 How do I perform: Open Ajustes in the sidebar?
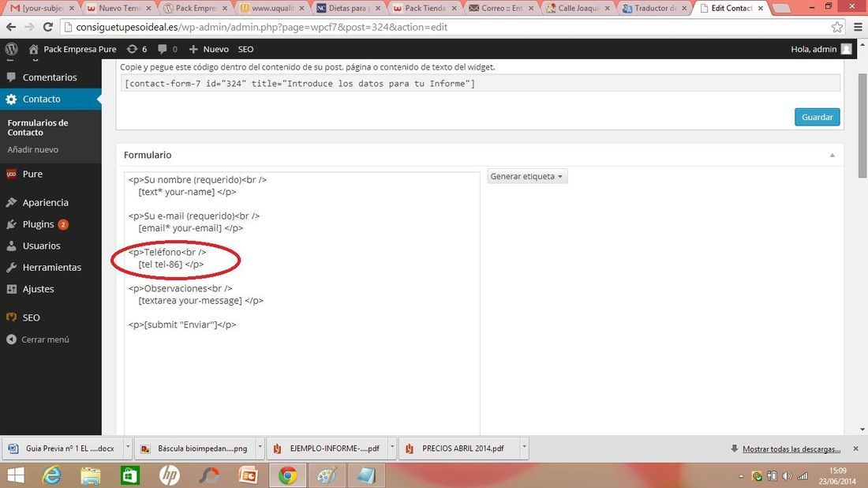(x=51, y=289)
